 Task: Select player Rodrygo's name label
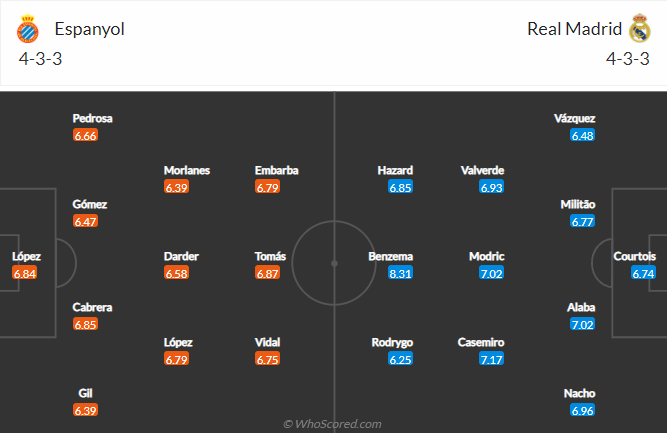pyautogui.click(x=392, y=343)
